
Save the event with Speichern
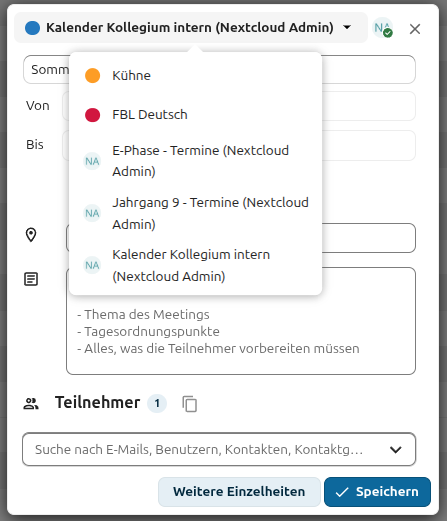click(377, 492)
